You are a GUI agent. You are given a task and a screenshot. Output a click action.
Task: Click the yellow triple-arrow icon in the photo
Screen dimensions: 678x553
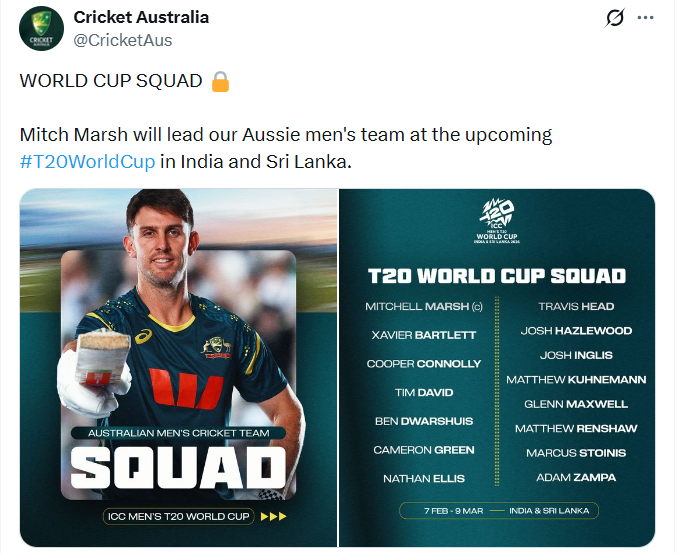272,517
